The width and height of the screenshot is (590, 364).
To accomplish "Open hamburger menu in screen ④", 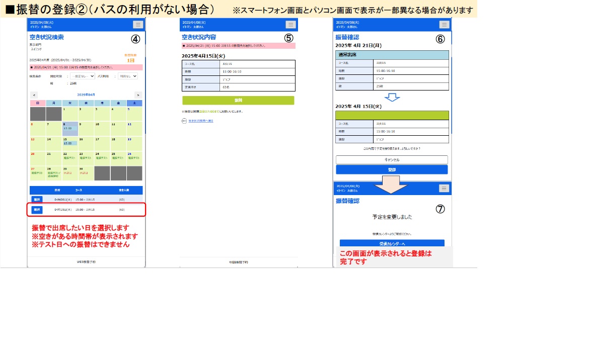I will (138, 25).
